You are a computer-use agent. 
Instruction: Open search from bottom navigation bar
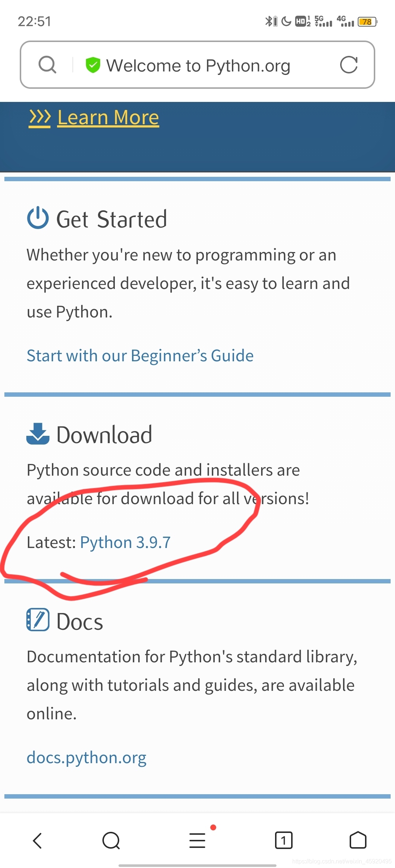(111, 841)
